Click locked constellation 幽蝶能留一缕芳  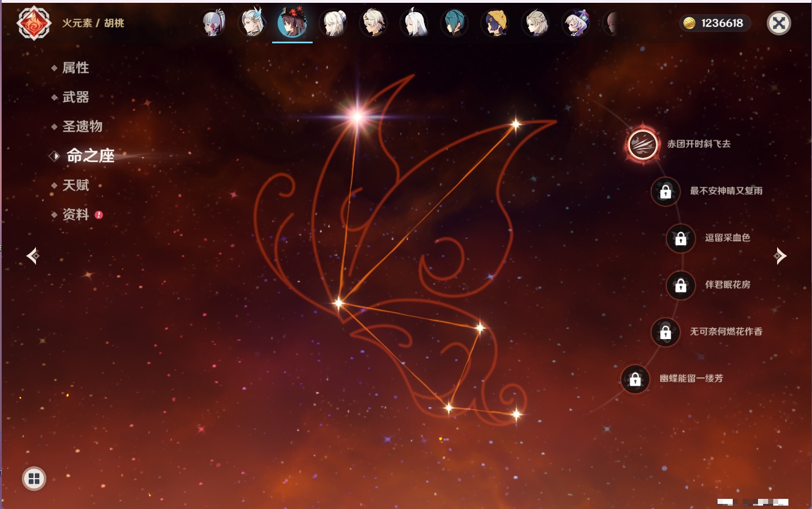point(635,379)
